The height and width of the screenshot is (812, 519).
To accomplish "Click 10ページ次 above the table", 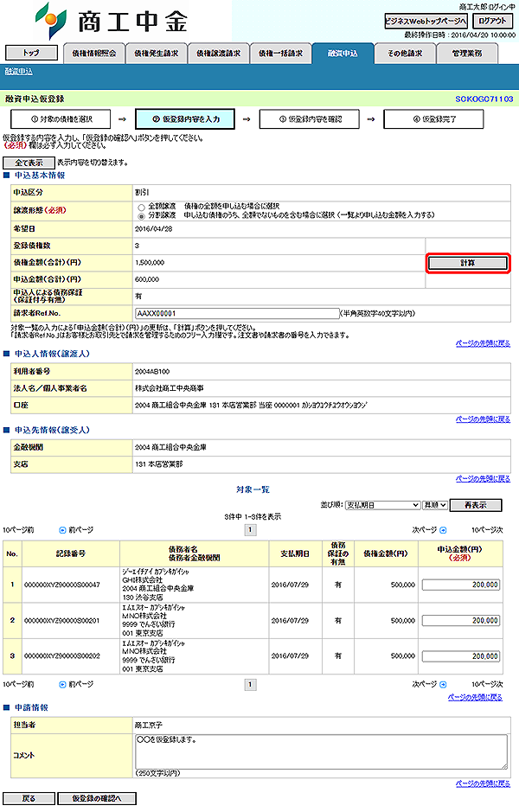I will [487, 530].
